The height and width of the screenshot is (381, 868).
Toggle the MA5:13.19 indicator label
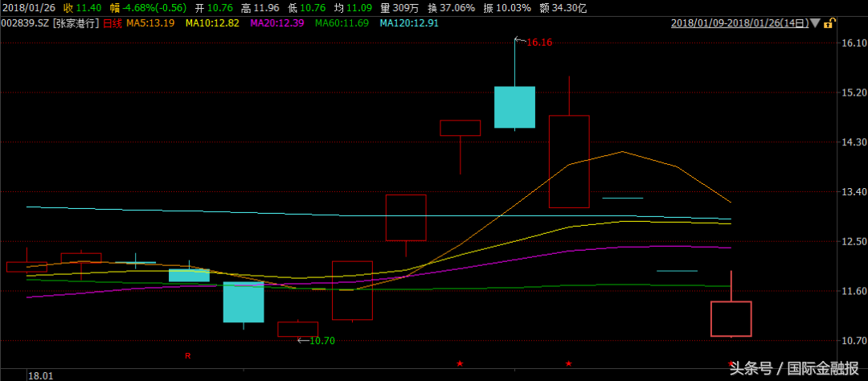[x=149, y=23]
